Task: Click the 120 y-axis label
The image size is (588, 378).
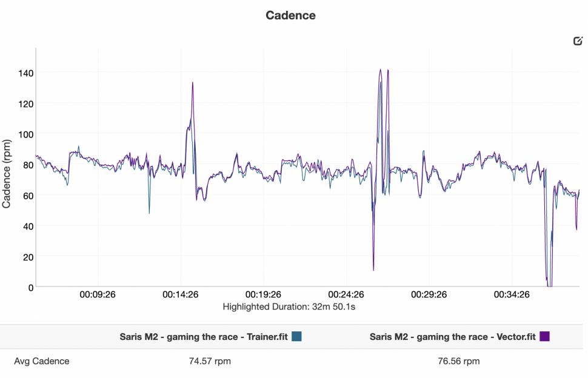Action: 26,104
